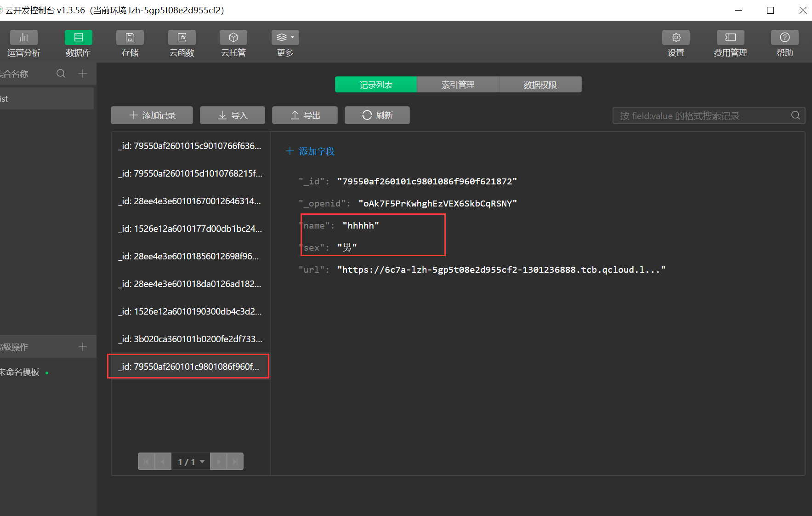Open the 云函数 cloud functions section
Viewport: 812px width, 516px height.
tap(182, 44)
